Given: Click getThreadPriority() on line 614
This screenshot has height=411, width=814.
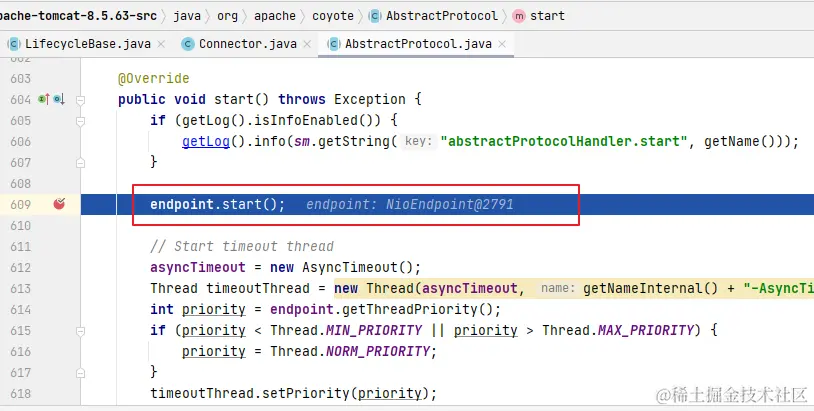Looking at the screenshot, I should [x=417, y=309].
